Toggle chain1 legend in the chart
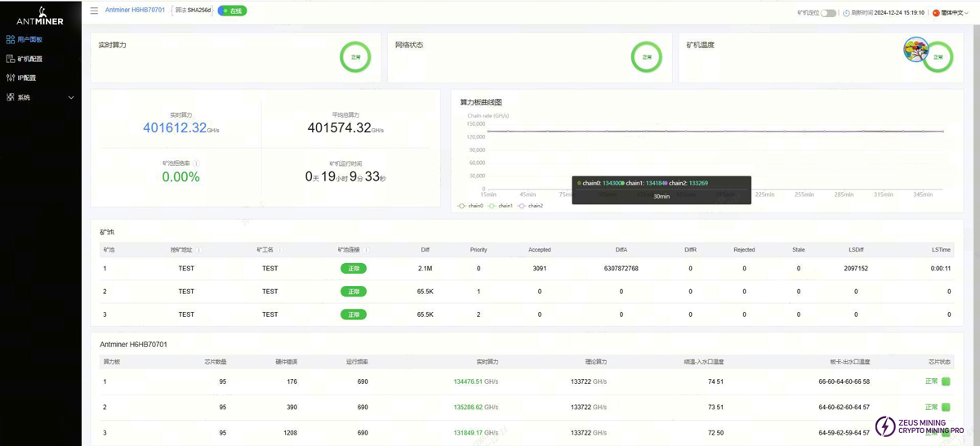 [x=501, y=206]
